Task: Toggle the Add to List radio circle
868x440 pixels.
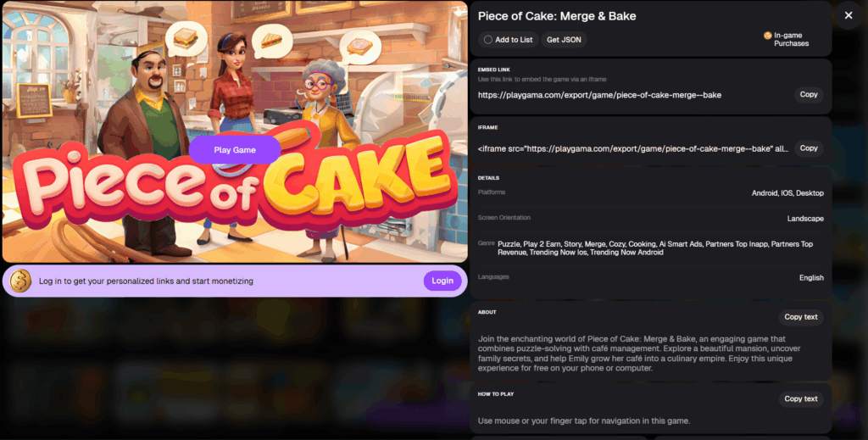Action: (487, 40)
